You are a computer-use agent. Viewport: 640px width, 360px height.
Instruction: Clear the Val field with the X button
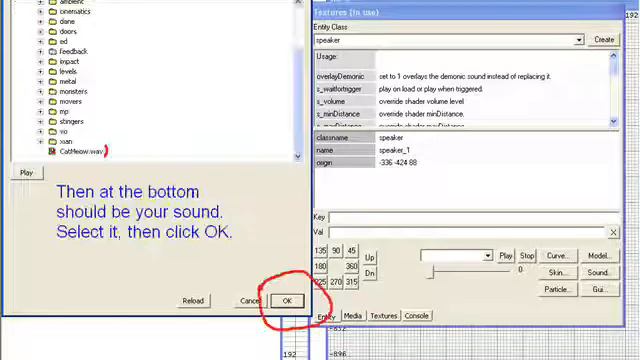613,232
